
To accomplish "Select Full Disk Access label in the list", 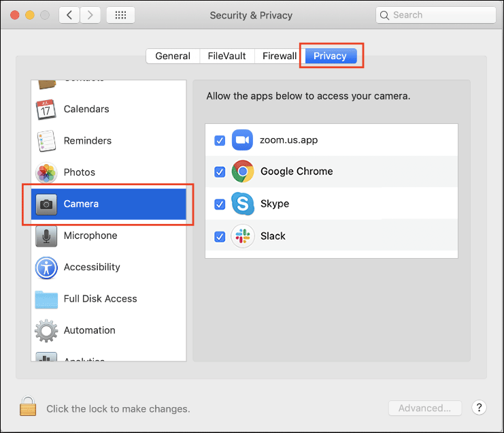I will 100,298.
